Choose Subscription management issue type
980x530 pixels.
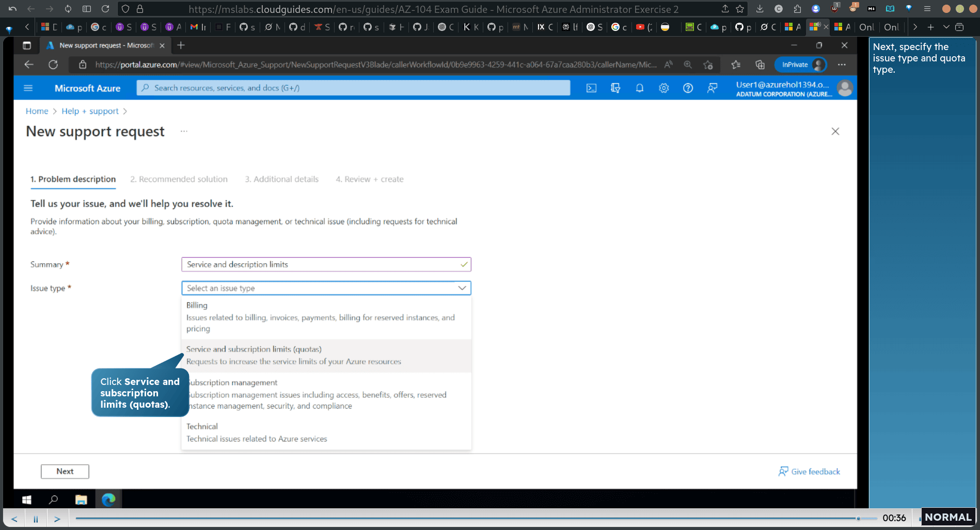[326, 394]
